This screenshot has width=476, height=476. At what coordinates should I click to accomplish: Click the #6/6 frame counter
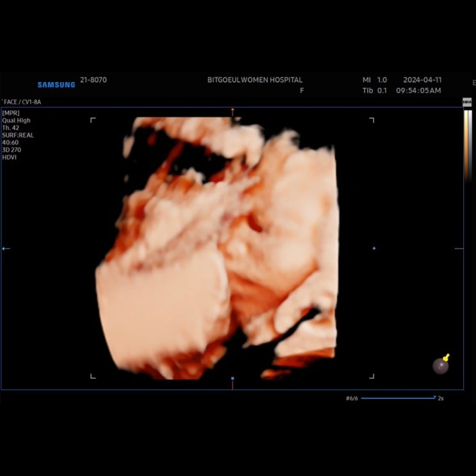352,398
